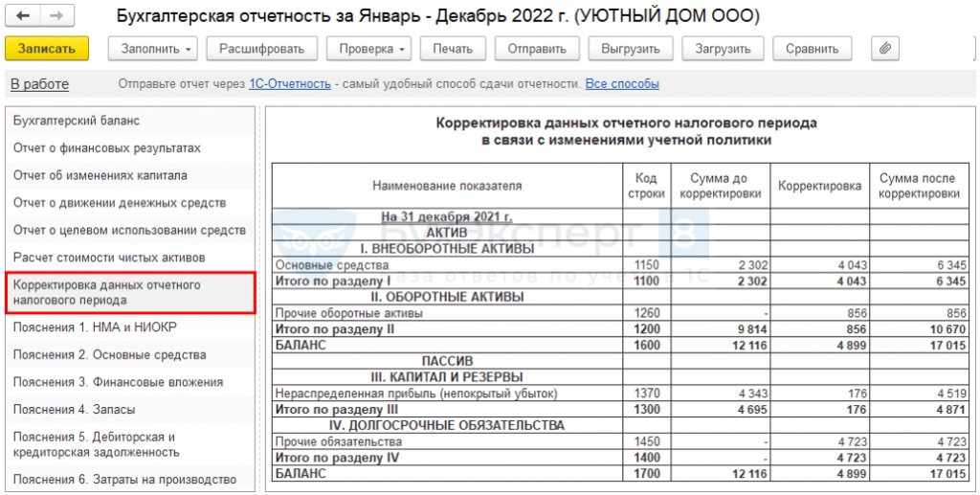
Task: Open the В работе status link
Action: click(x=40, y=84)
